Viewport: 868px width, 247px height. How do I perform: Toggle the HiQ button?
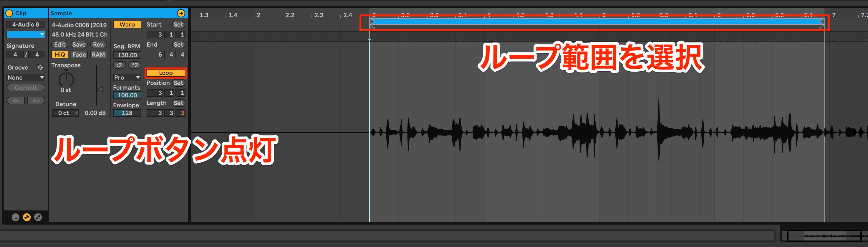pyautogui.click(x=60, y=55)
